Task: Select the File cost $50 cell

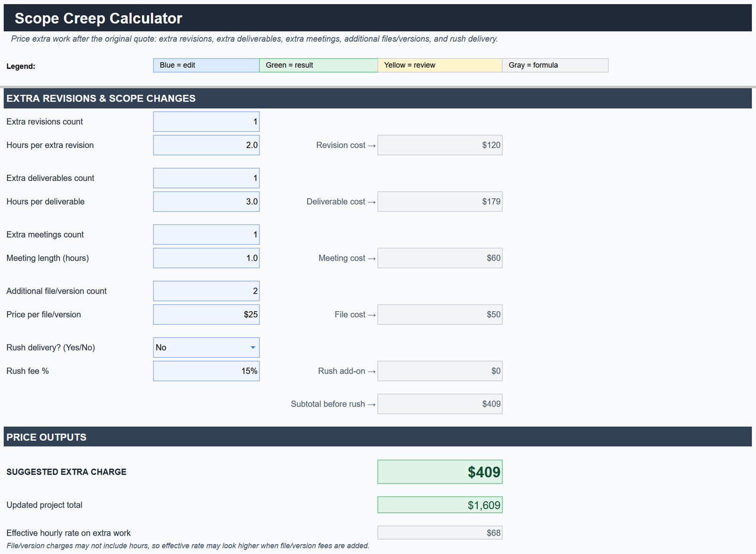Action: pyautogui.click(x=440, y=315)
